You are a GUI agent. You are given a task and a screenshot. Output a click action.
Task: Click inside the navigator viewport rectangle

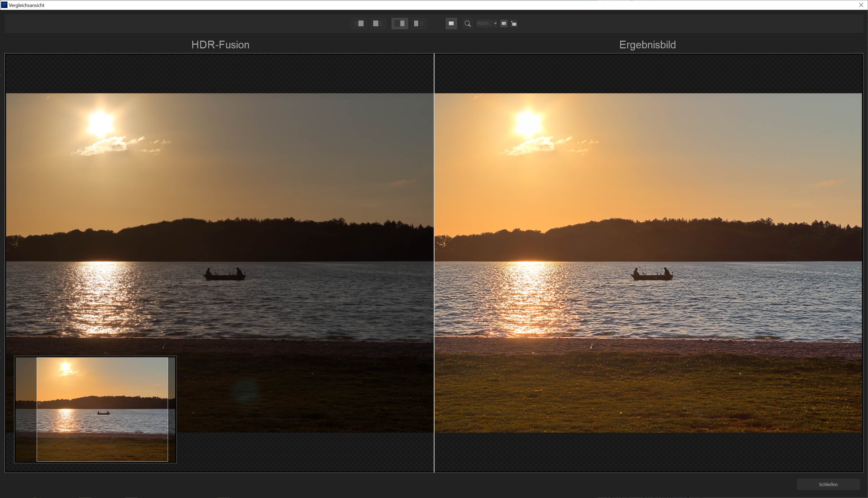pos(102,410)
